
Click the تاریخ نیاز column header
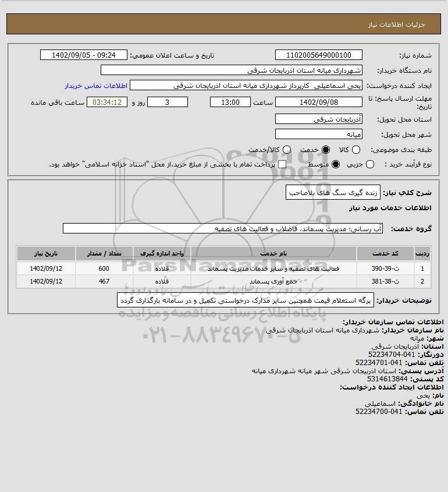[46, 253]
